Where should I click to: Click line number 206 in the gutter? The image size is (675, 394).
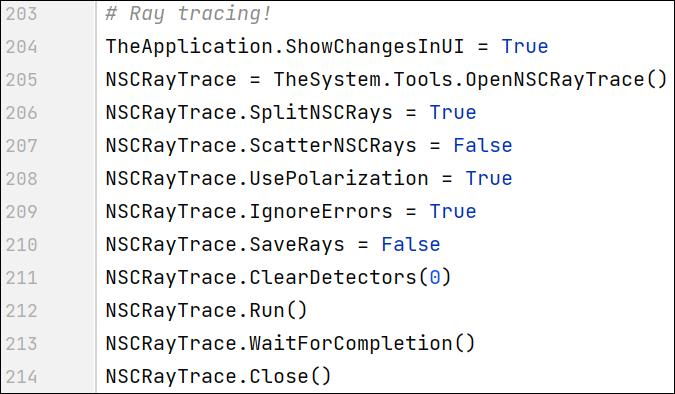(x=22, y=113)
